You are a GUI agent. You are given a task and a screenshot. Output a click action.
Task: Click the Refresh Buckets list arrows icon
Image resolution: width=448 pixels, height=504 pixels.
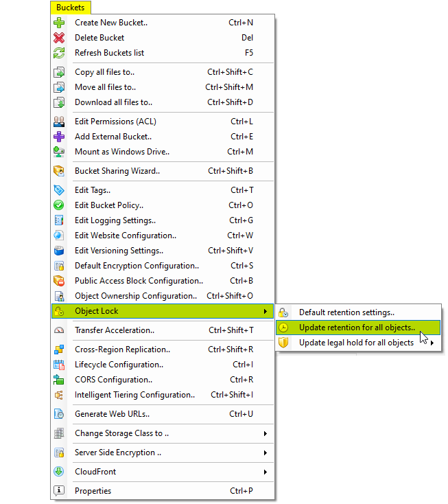pos(59,53)
